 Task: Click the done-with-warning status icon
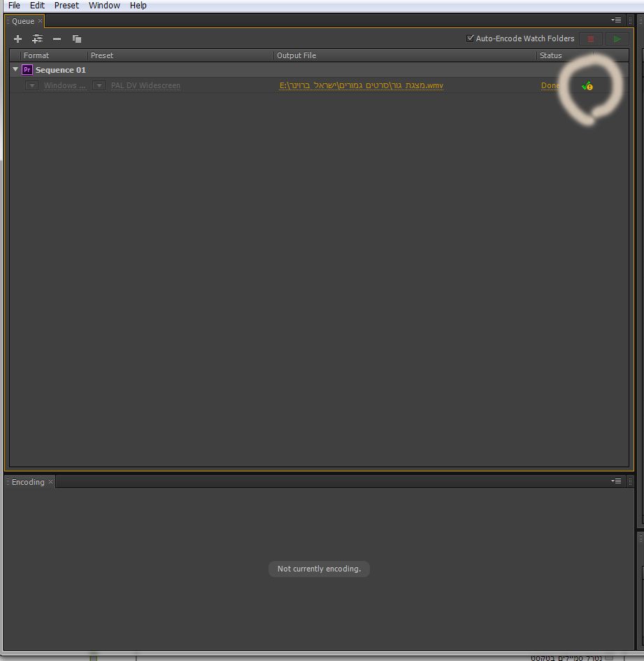tap(587, 86)
